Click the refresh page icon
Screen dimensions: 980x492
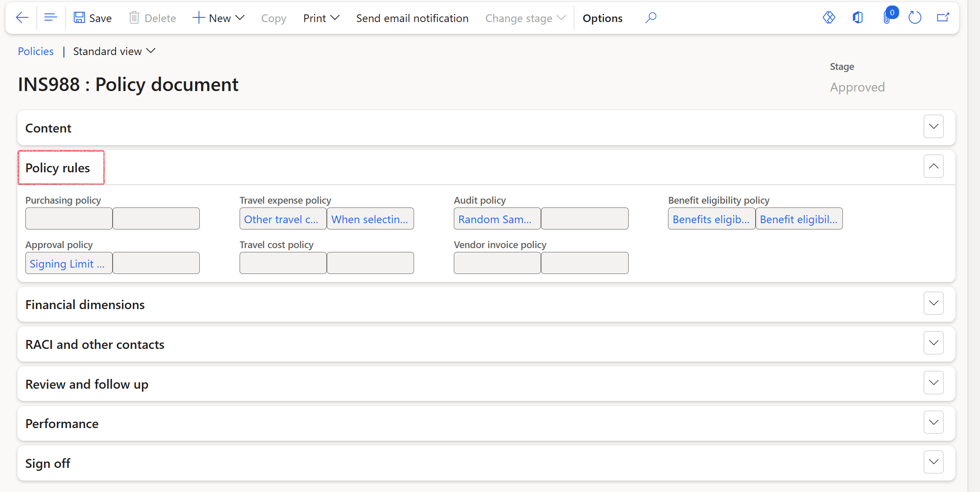915,18
